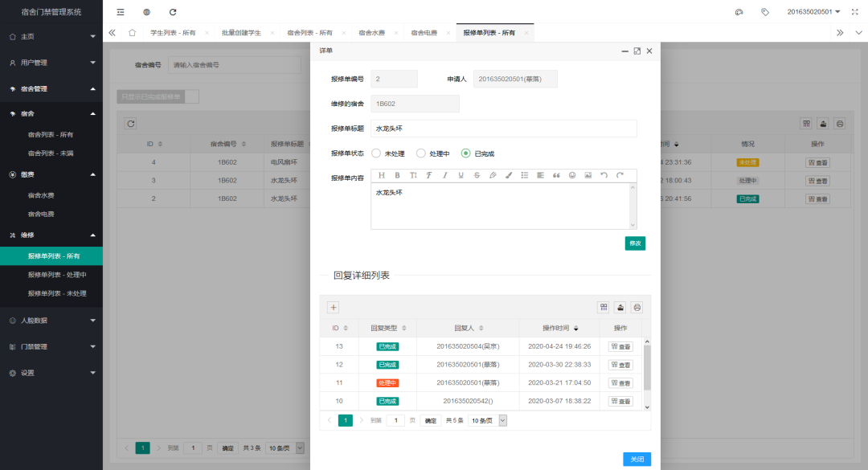Click the blue 关闭 button

point(637,459)
